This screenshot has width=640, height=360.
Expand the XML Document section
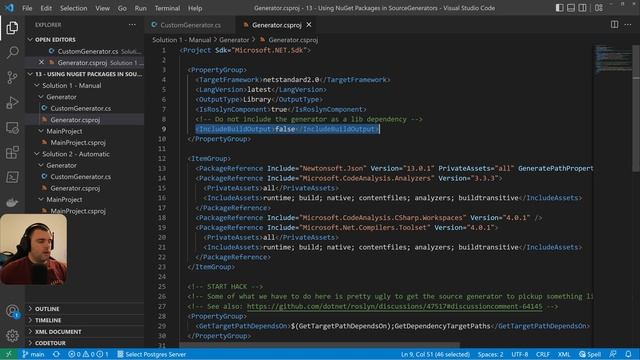tap(85, 332)
